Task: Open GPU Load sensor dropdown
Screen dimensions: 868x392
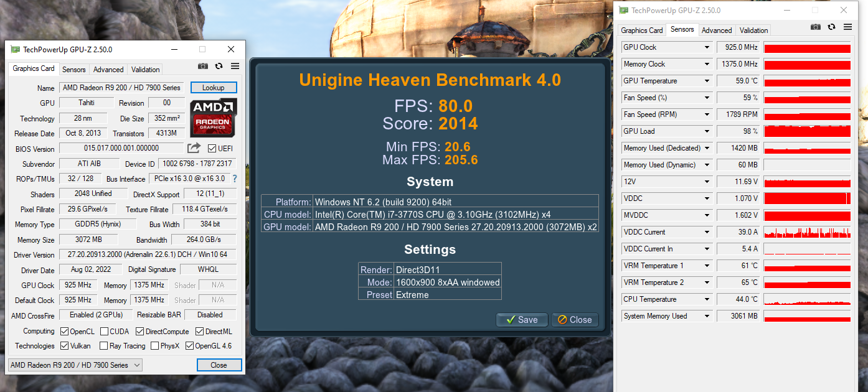Action: (x=707, y=131)
